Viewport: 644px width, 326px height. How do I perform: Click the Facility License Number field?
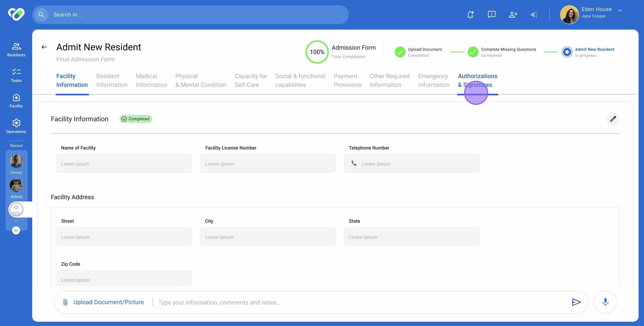tap(268, 163)
